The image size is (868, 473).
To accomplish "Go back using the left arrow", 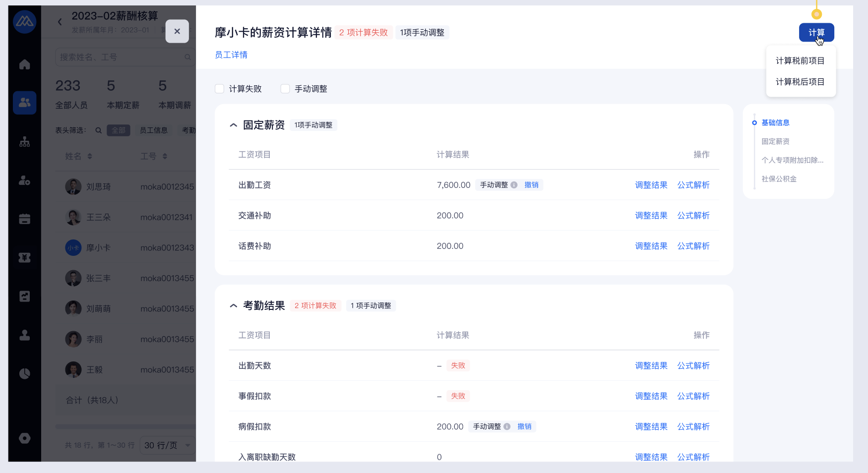I will (60, 22).
